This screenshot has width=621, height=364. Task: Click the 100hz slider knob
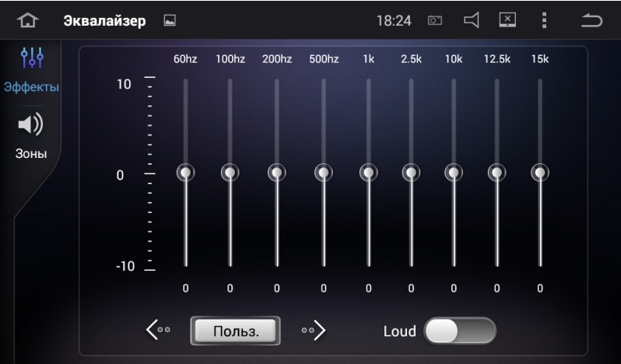[230, 173]
